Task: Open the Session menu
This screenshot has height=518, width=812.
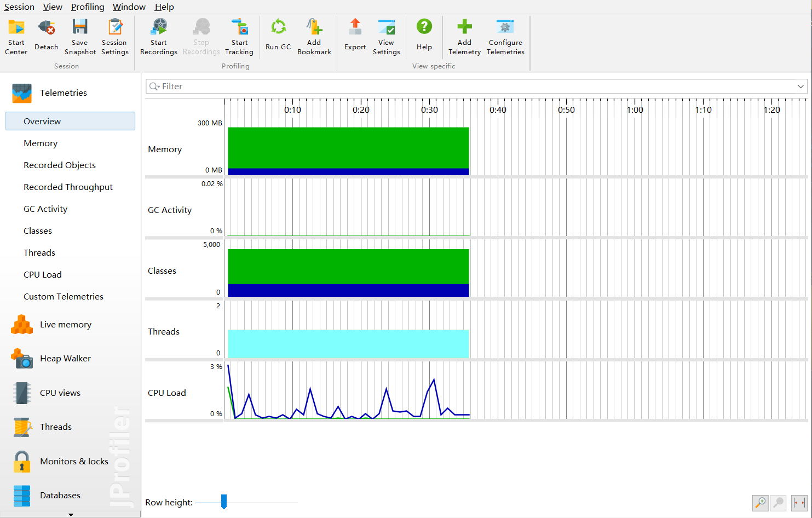Action: coord(19,7)
